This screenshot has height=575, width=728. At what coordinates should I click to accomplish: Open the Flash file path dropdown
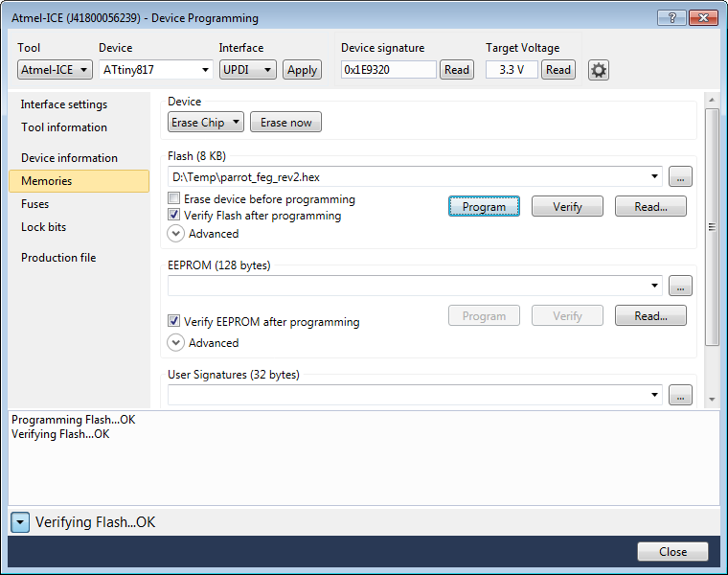pos(654,176)
